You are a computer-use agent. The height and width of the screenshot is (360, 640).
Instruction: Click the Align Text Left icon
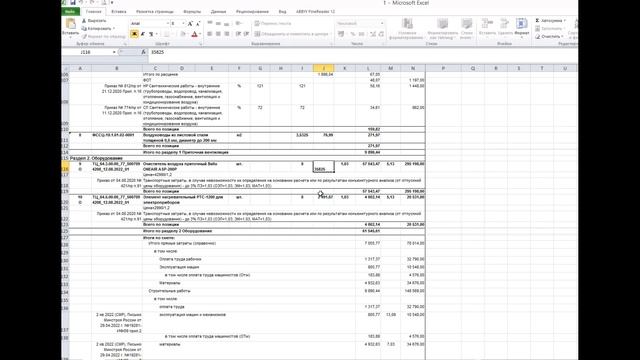210,34
